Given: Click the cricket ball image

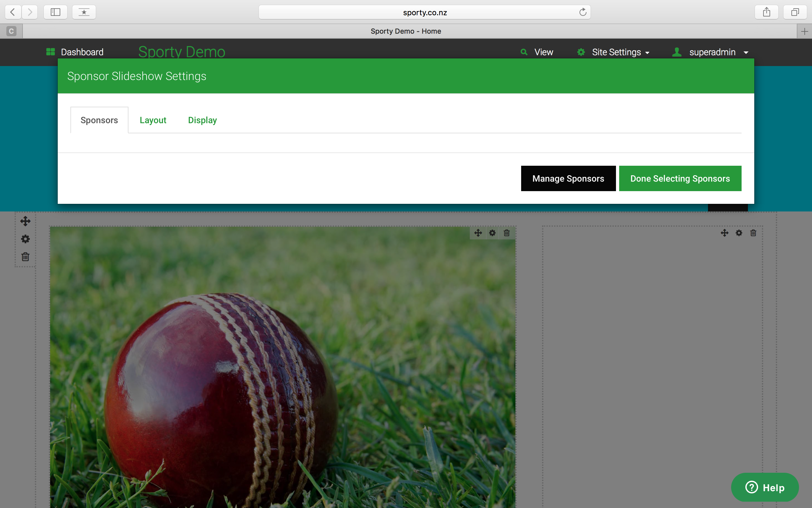Looking at the screenshot, I should click(283, 367).
